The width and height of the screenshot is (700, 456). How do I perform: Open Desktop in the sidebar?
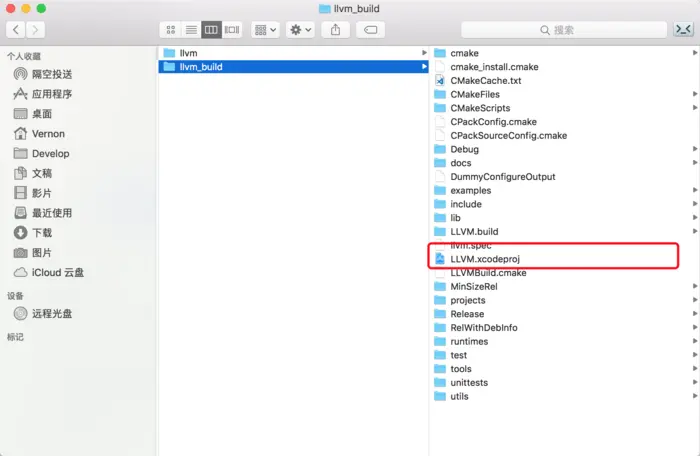[x=33, y=114]
